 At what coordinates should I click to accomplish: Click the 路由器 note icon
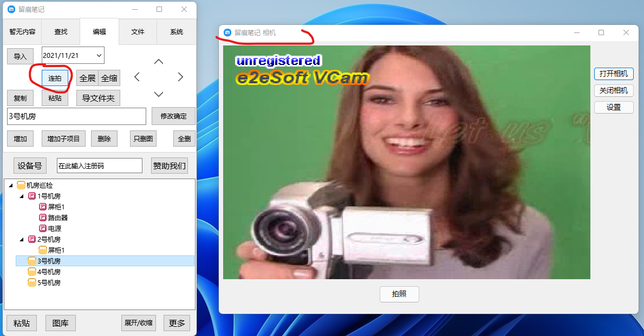click(43, 218)
